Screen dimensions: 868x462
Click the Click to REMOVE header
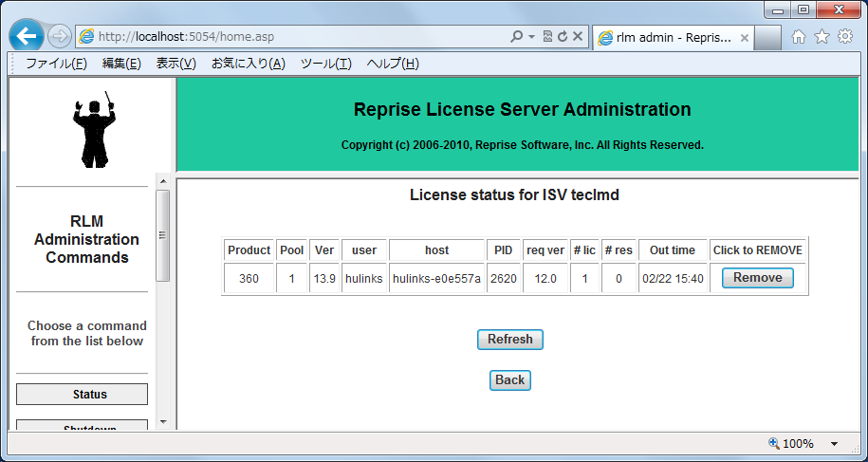[x=758, y=250]
